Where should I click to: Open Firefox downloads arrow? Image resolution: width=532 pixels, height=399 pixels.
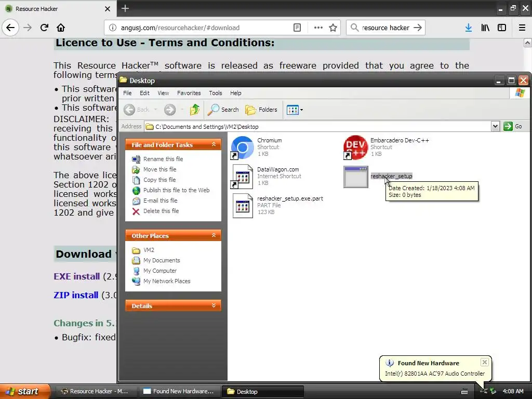point(468,28)
